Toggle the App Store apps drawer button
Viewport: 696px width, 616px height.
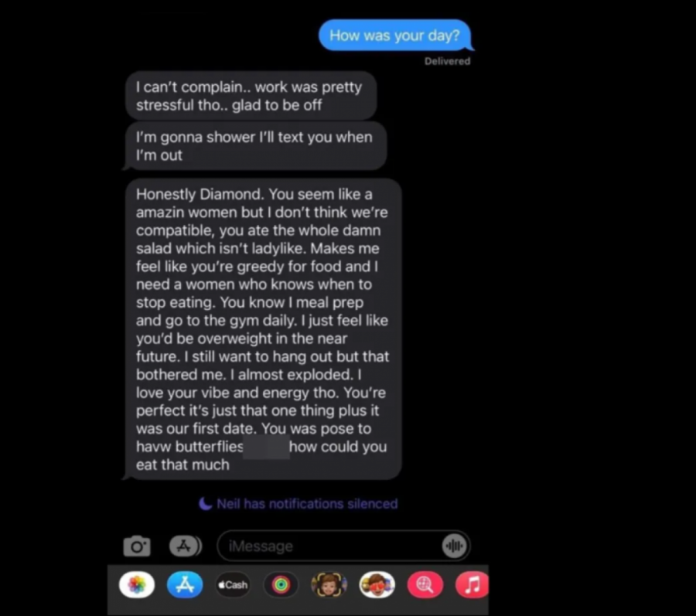click(185, 546)
